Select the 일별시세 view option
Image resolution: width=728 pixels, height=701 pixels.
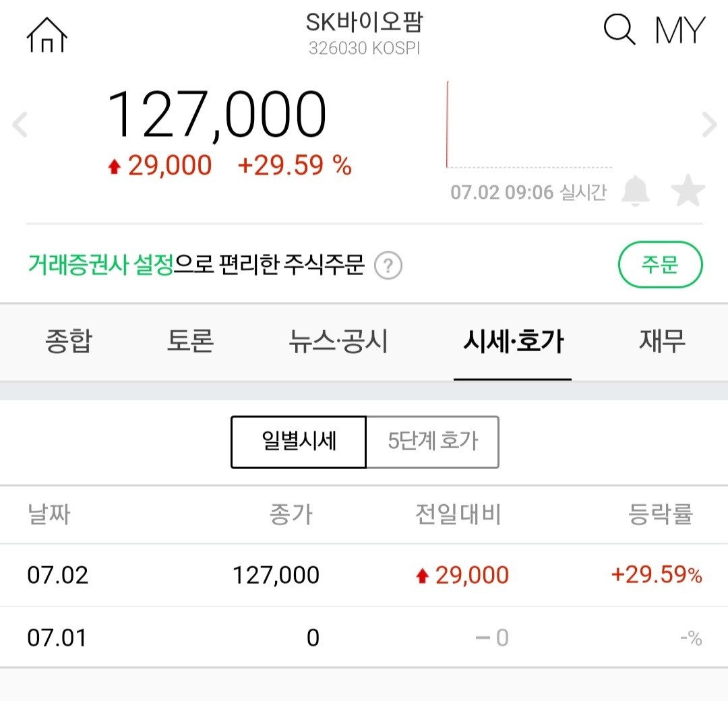tap(298, 442)
